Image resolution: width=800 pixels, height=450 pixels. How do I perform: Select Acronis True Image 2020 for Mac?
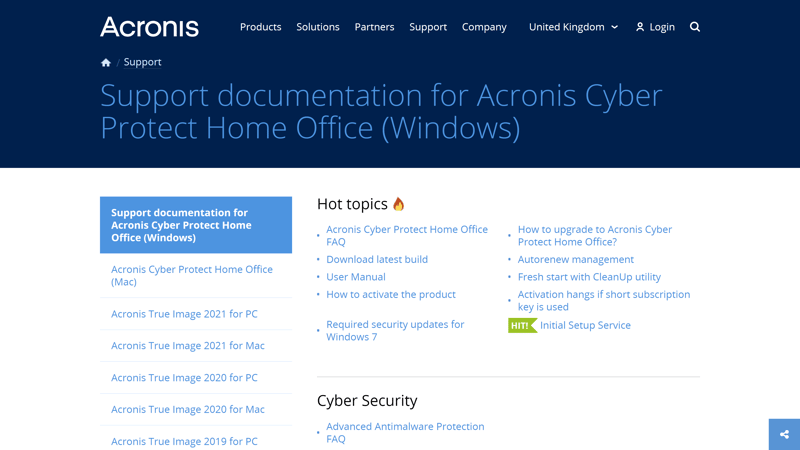(x=196, y=409)
